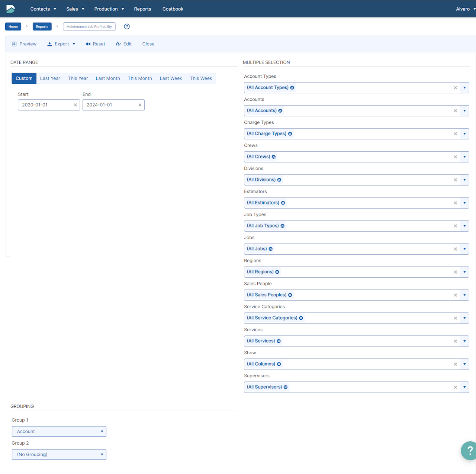Click the Preview report icon

pyautogui.click(x=15, y=44)
